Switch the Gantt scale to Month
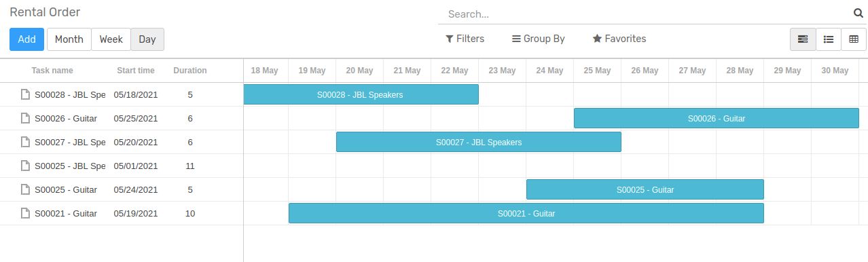The image size is (868, 262). [x=69, y=39]
